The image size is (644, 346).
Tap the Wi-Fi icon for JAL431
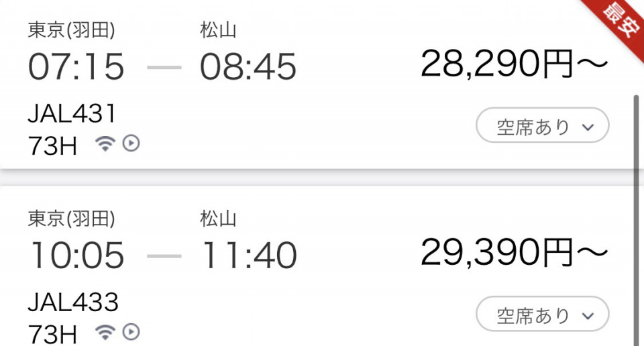[x=105, y=143]
